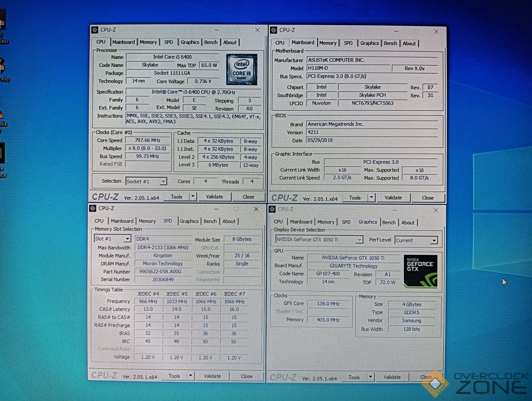
Task: Click Close button in Mainboard window
Action: click(428, 198)
